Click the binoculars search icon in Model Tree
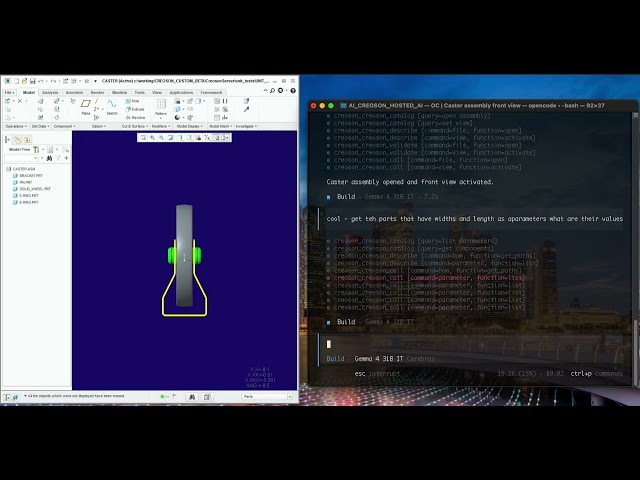The height and width of the screenshot is (480, 640). tap(49, 158)
